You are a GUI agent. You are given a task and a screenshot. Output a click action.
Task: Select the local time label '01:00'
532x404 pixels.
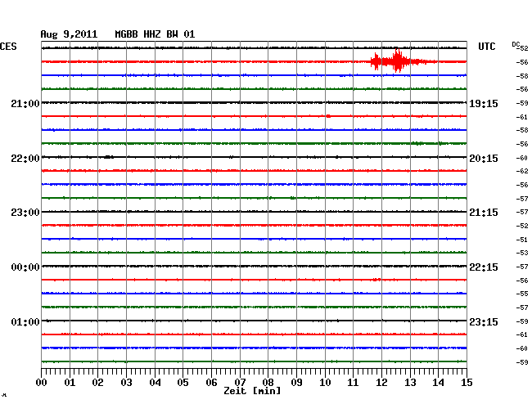click(x=25, y=322)
